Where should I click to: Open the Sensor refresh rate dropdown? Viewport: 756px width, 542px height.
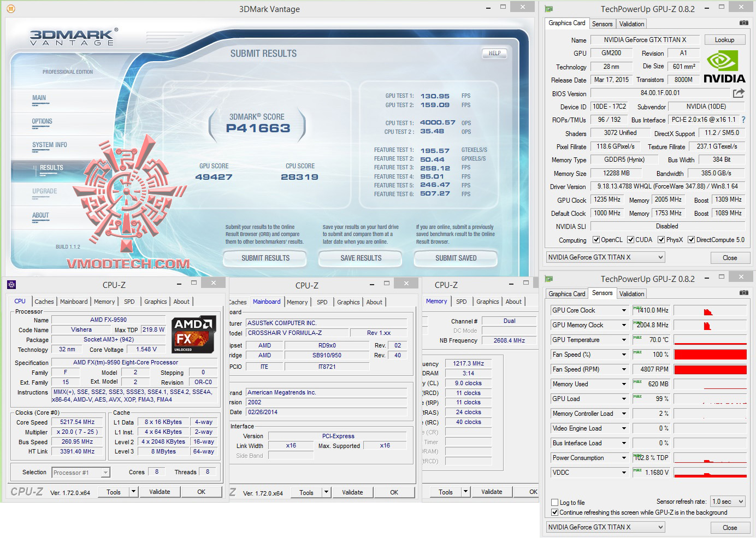tap(728, 502)
